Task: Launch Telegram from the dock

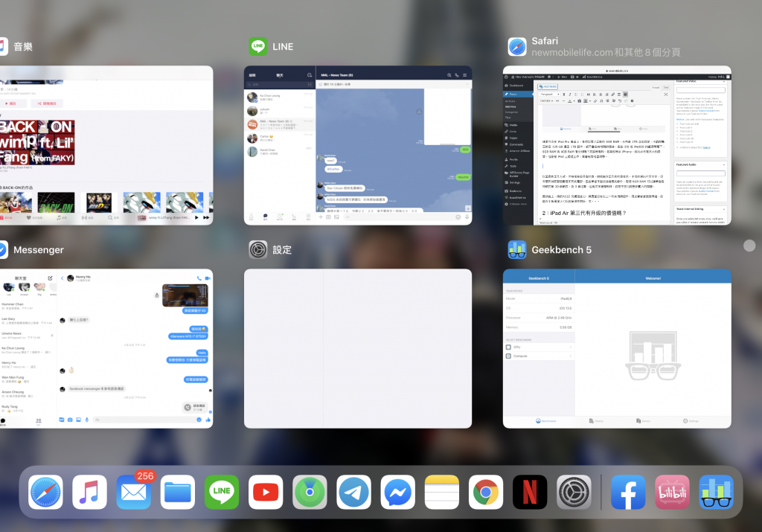Action: click(353, 492)
